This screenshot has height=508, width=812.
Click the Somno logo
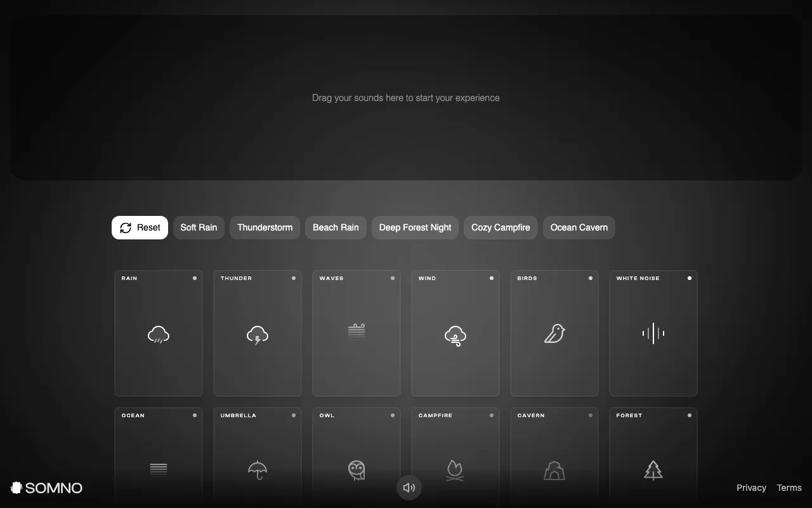pyautogui.click(x=46, y=488)
